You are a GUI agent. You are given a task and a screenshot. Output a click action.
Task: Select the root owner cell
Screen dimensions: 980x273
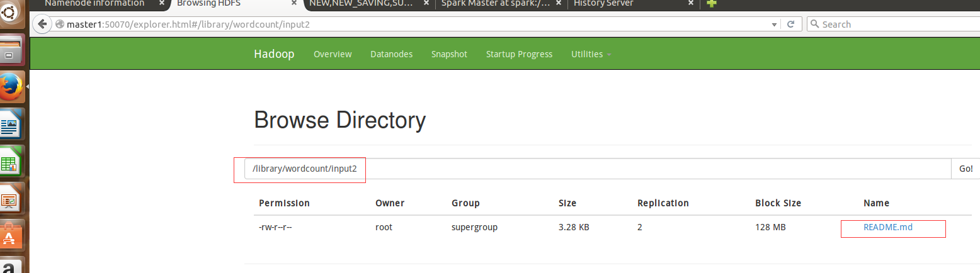tap(384, 227)
